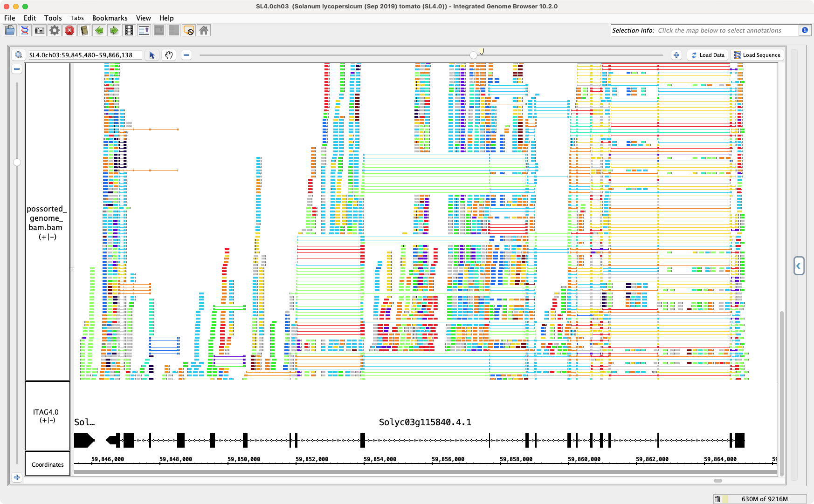Image resolution: width=814 pixels, height=504 pixels.
Task: Click the genomic coordinates input field
Action: click(84, 55)
